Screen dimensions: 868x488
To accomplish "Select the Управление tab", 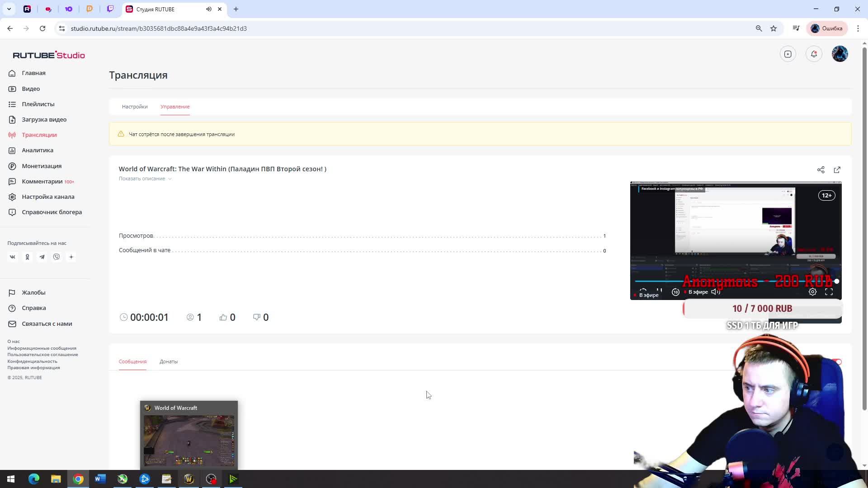I will pos(175,107).
